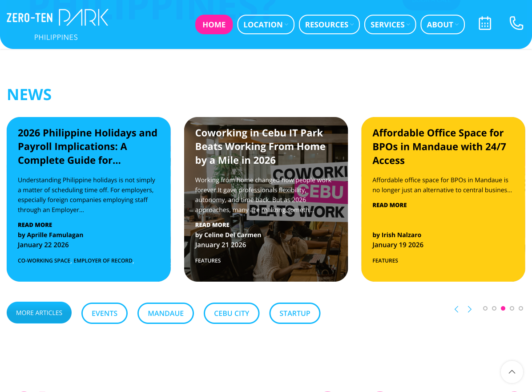Expand the Location dropdown menu
The width and height of the screenshot is (532, 392).
point(266,24)
